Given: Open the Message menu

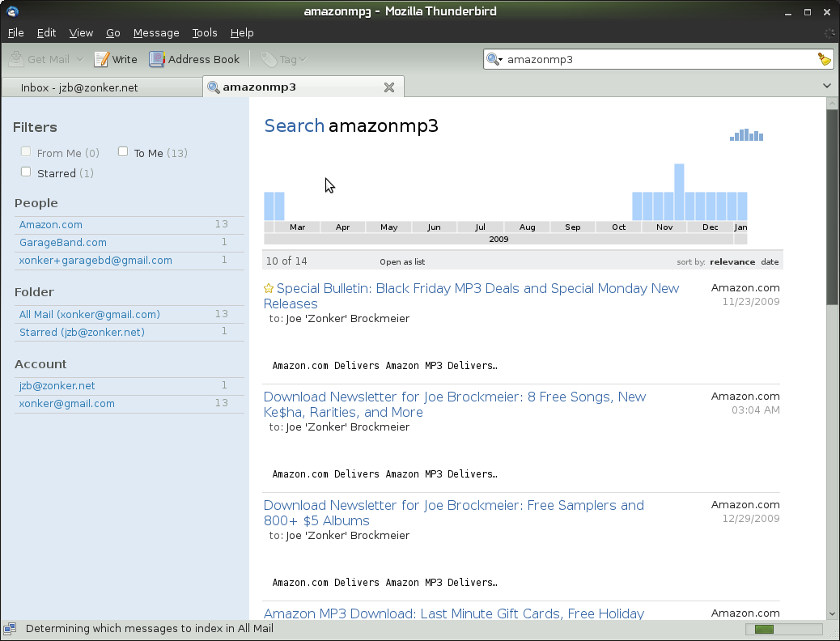Looking at the screenshot, I should (156, 33).
